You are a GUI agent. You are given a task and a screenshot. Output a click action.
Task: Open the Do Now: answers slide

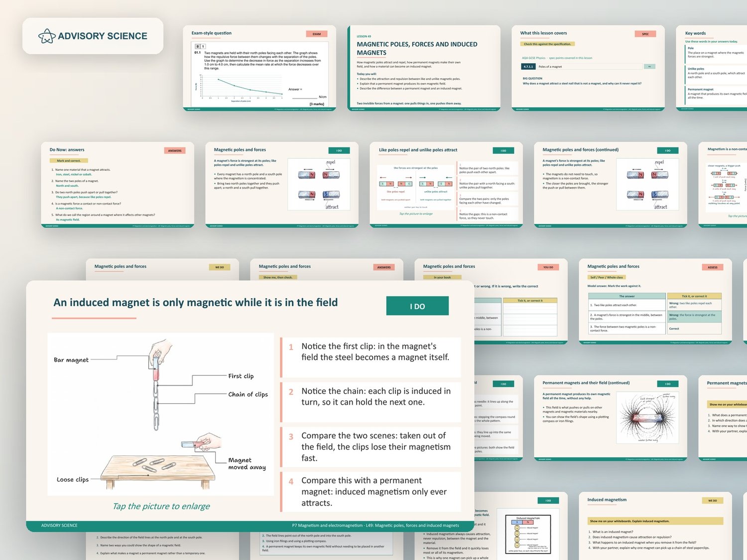tap(118, 185)
